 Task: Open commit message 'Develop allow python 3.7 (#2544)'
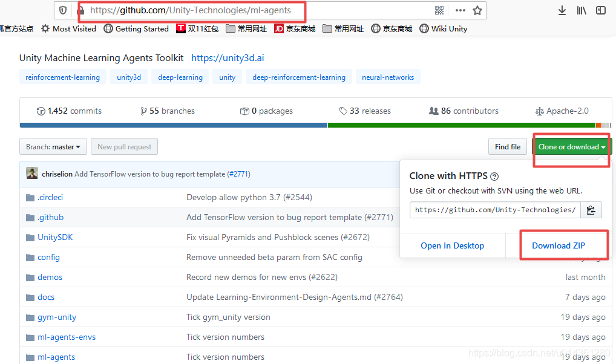pos(249,198)
